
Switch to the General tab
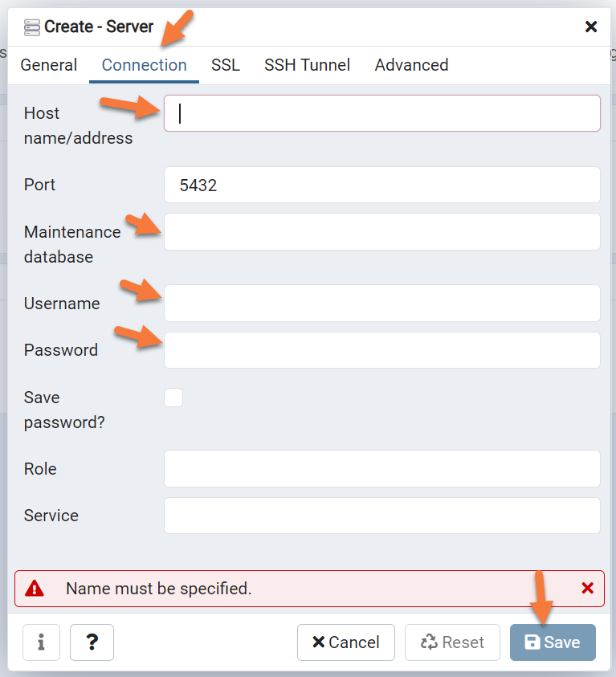(49, 66)
